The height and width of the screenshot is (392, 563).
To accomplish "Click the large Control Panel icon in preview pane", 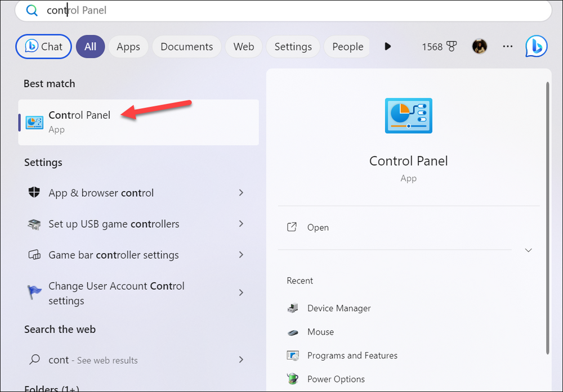I will [409, 115].
